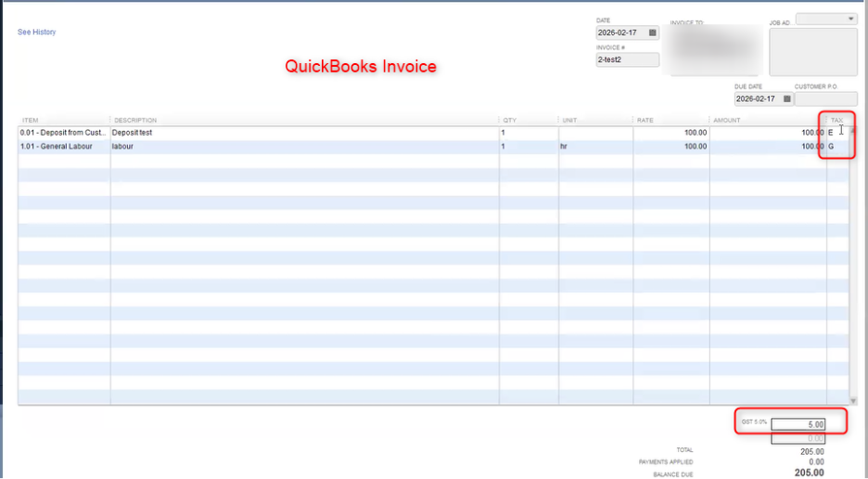Click the large job address text box
Image resolution: width=868 pixels, height=479 pixels.
tap(813, 52)
